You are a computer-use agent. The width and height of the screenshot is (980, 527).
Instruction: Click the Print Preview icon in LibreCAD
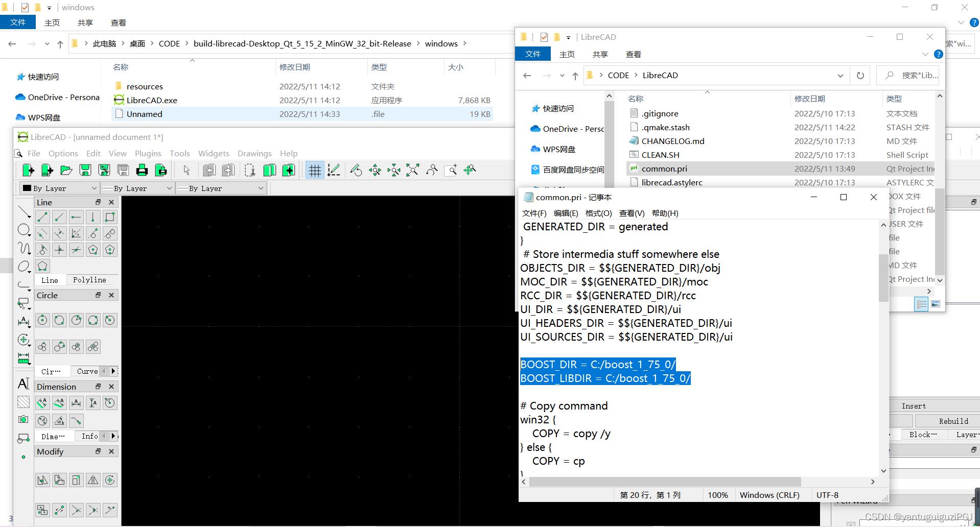161,170
